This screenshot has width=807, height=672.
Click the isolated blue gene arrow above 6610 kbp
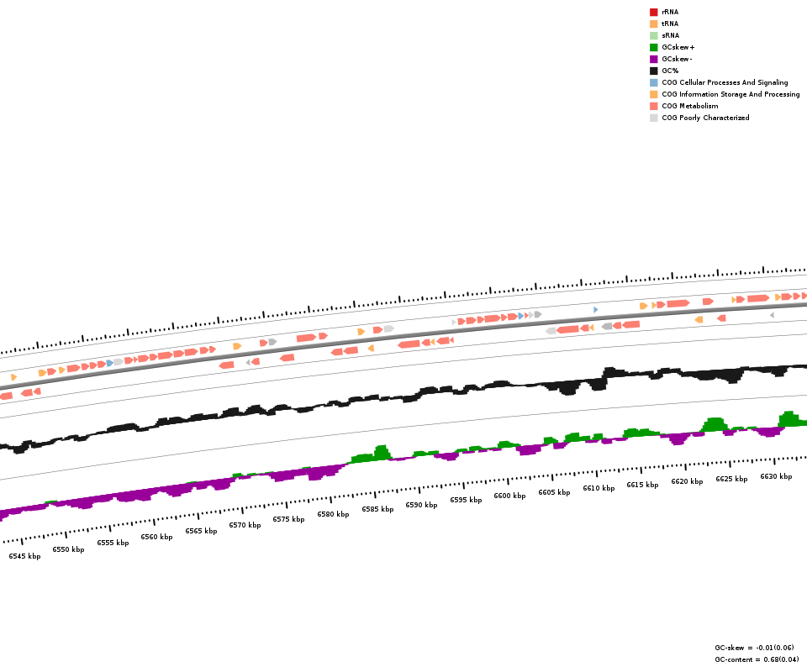click(x=595, y=310)
